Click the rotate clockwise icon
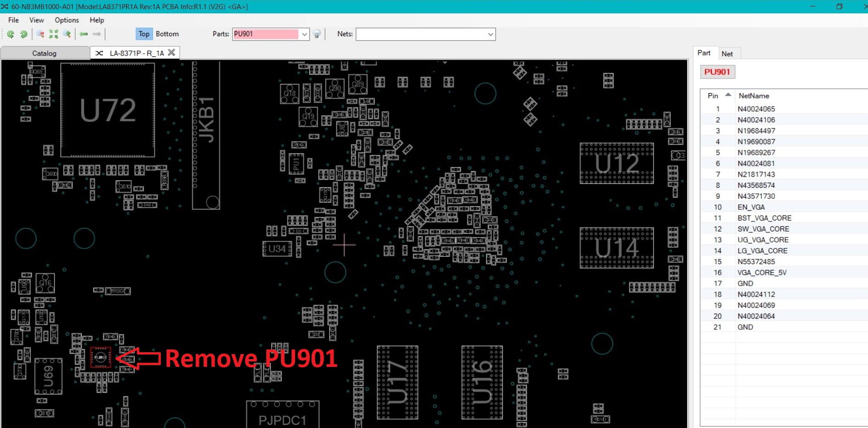 pos(23,34)
